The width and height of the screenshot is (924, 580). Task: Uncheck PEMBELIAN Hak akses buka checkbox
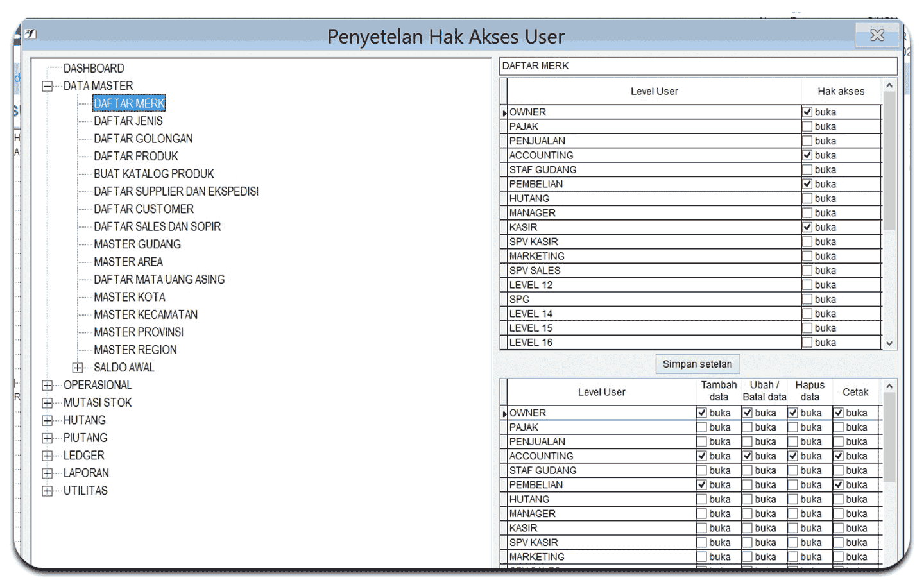(807, 185)
